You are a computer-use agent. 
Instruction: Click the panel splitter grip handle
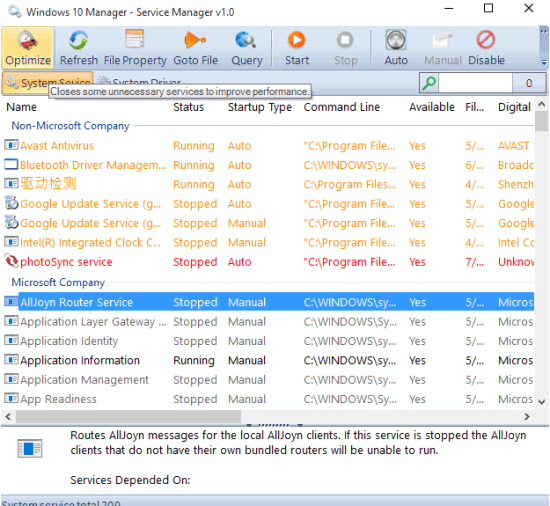[x=274, y=425]
